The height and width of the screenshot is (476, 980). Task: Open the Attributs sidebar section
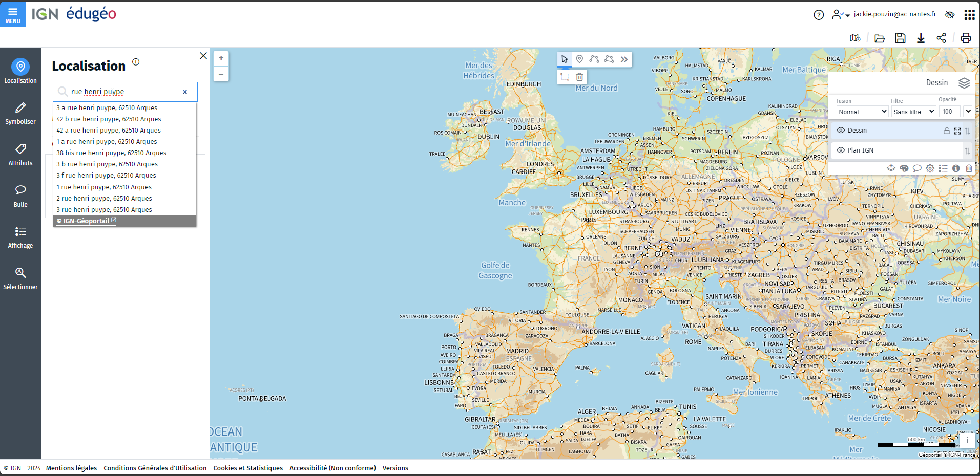20,155
